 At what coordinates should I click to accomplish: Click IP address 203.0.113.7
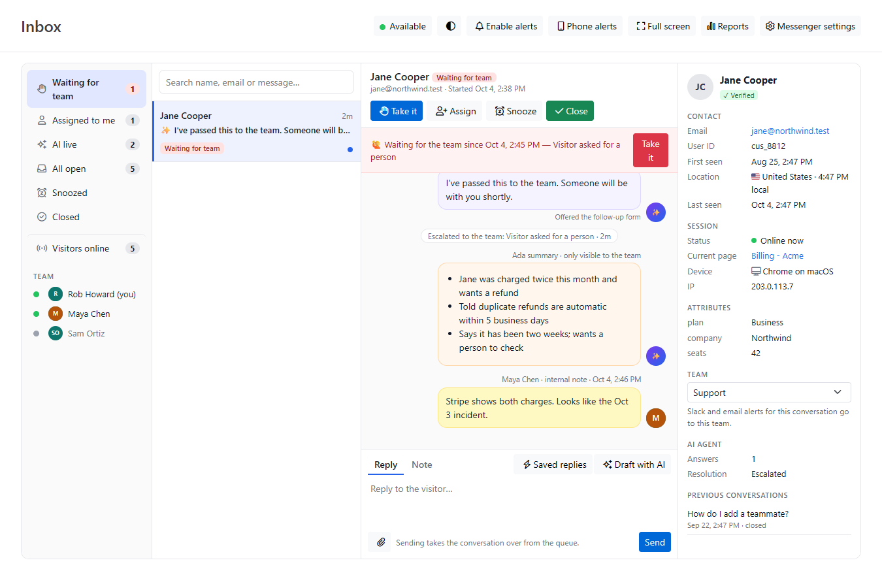coord(772,287)
